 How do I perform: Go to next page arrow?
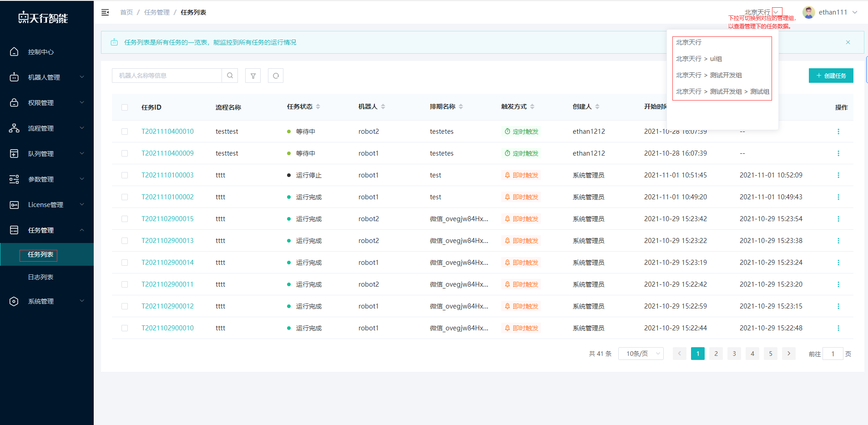[789, 354]
